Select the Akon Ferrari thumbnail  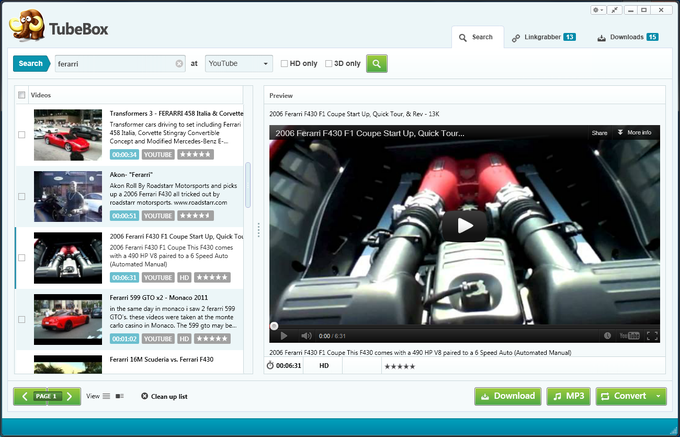coord(68,196)
